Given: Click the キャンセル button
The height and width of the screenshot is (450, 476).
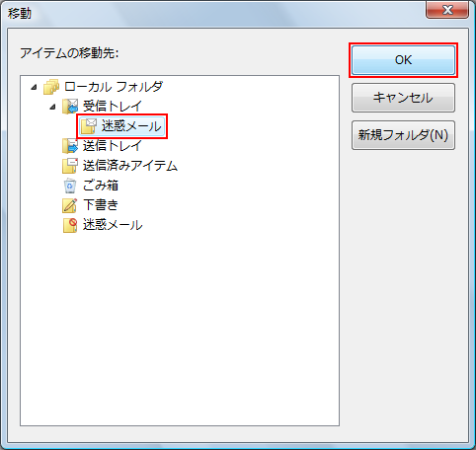Looking at the screenshot, I should [x=403, y=98].
